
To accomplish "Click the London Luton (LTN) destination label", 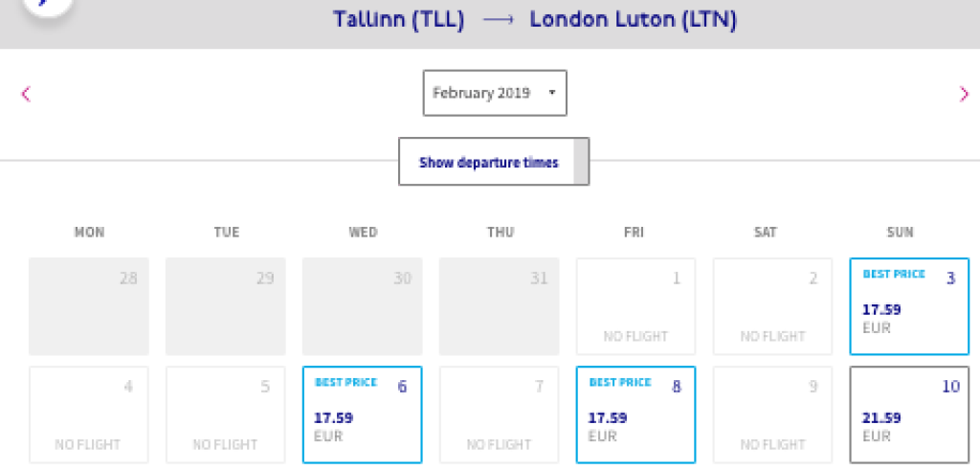I will (x=633, y=20).
